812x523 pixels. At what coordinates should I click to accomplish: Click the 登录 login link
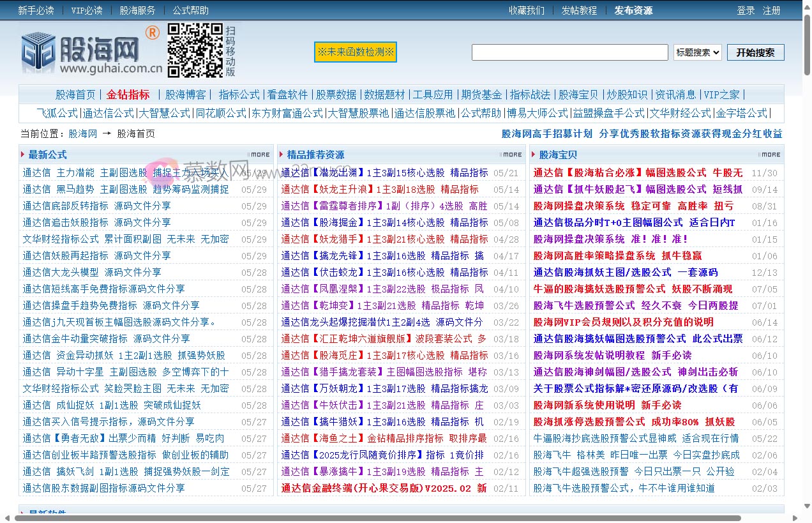[x=745, y=10]
